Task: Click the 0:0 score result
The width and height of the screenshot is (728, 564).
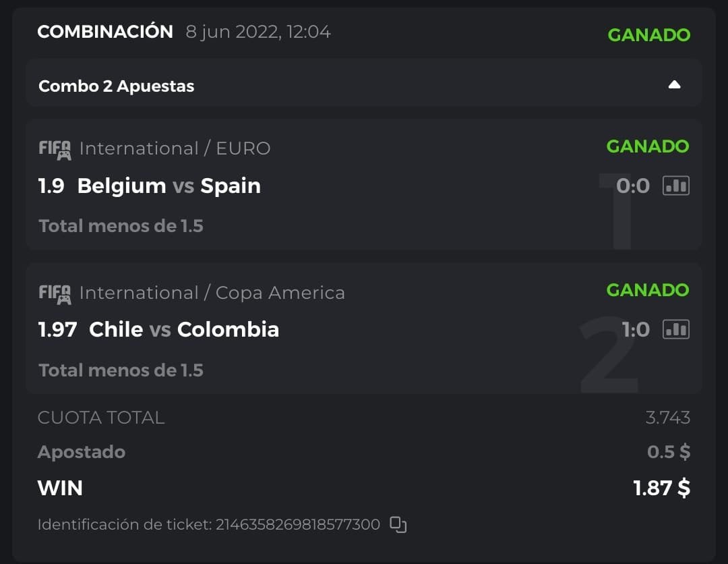Action: (x=632, y=186)
